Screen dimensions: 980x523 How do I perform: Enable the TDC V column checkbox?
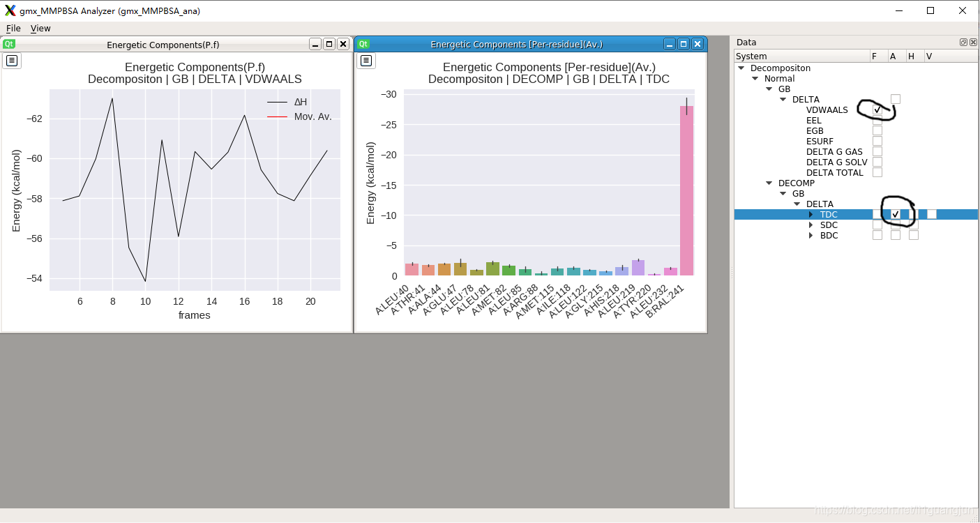(932, 214)
